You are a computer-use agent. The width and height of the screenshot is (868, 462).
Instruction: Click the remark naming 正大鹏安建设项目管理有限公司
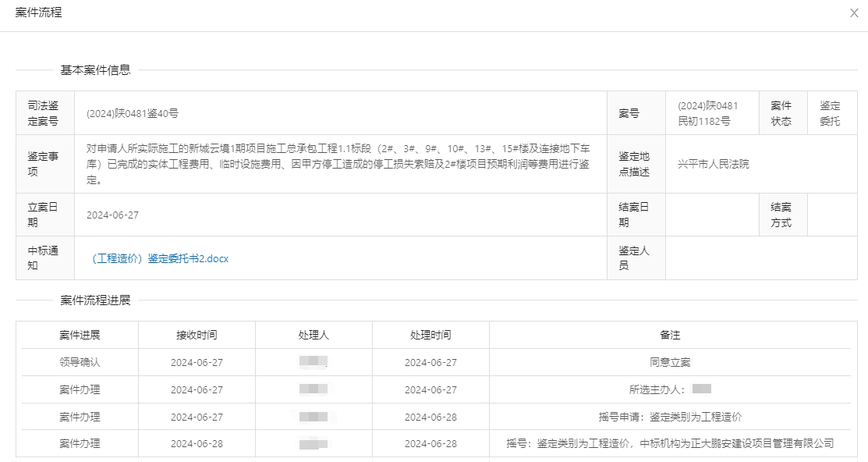point(670,443)
